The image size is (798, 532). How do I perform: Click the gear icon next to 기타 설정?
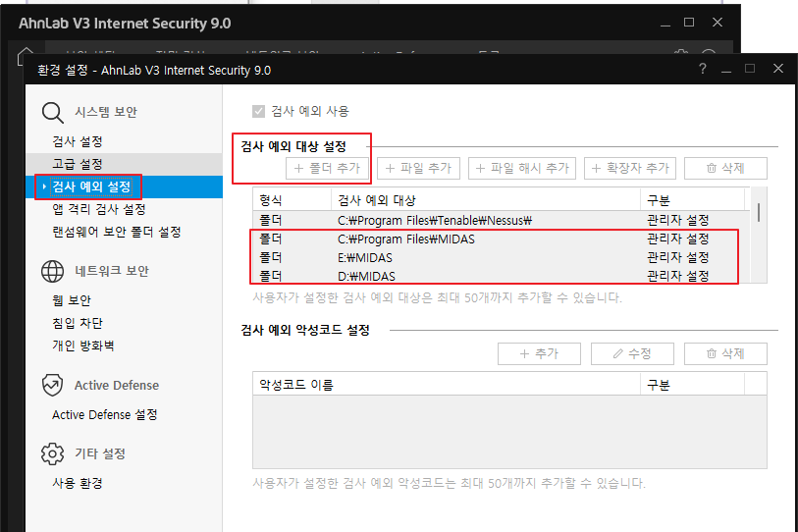pyautogui.click(x=52, y=453)
